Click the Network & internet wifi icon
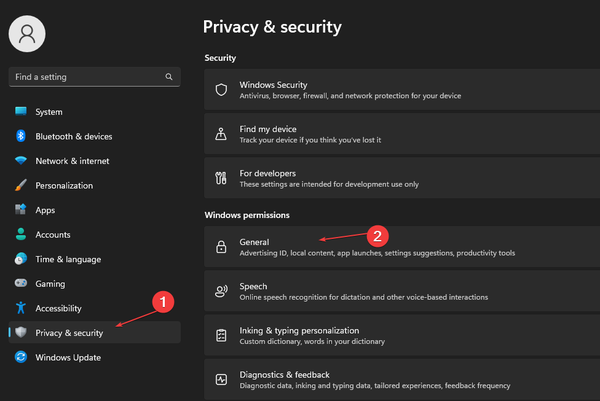The image size is (600, 401). (x=20, y=161)
